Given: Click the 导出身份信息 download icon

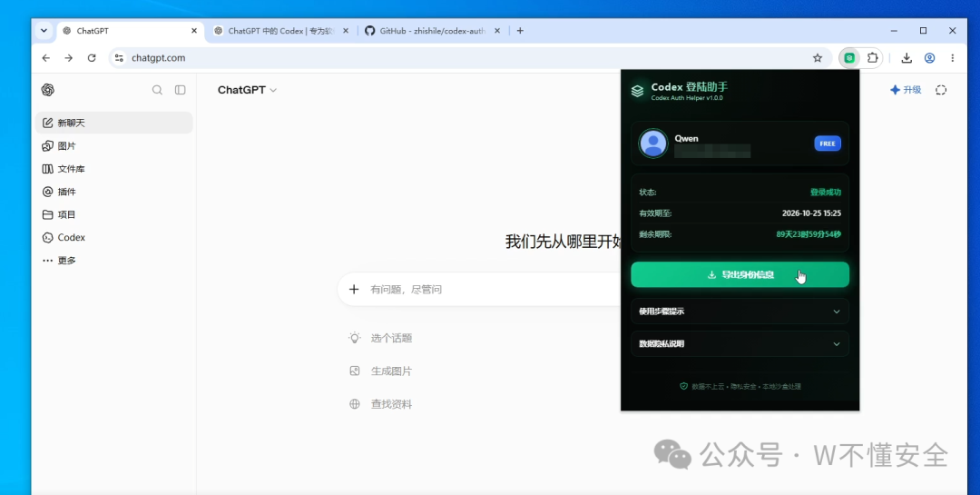Looking at the screenshot, I should click(711, 274).
